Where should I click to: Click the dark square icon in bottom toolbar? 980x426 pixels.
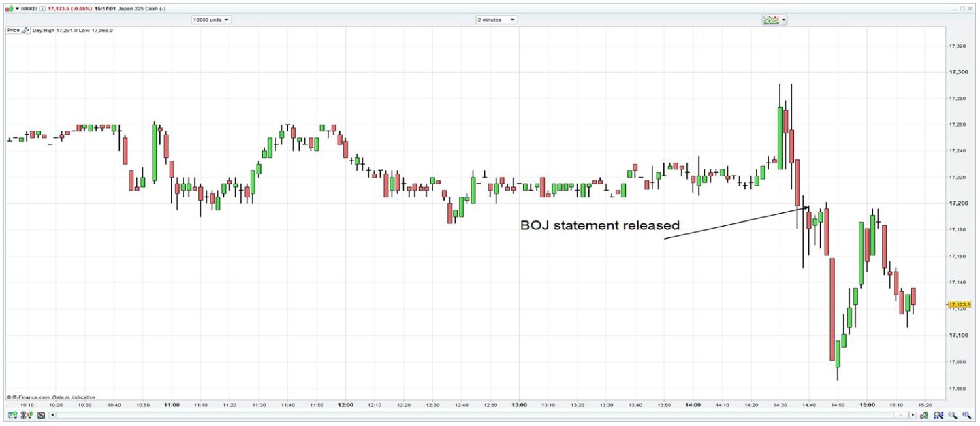coord(41,415)
